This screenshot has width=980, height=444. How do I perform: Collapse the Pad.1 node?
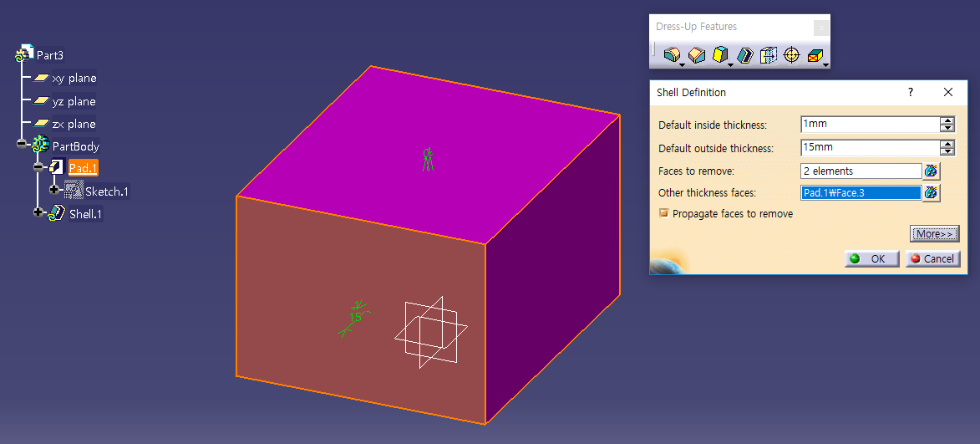click(x=38, y=167)
